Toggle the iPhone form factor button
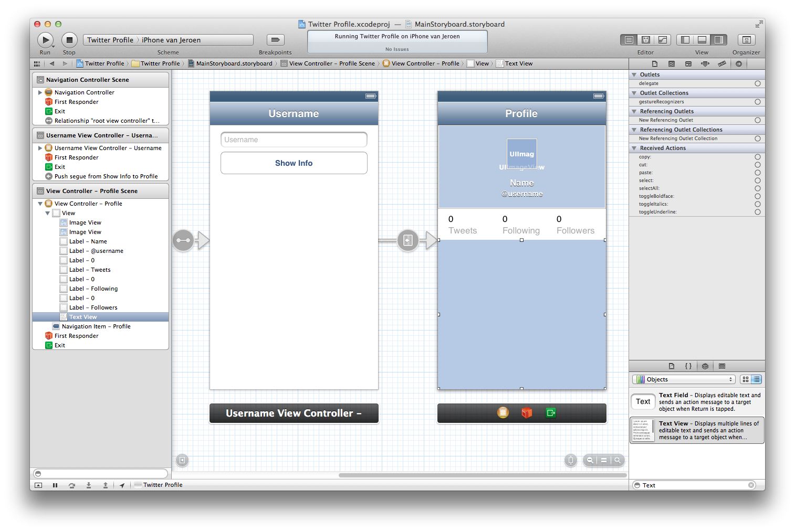The height and width of the screenshot is (532, 795). click(x=571, y=460)
